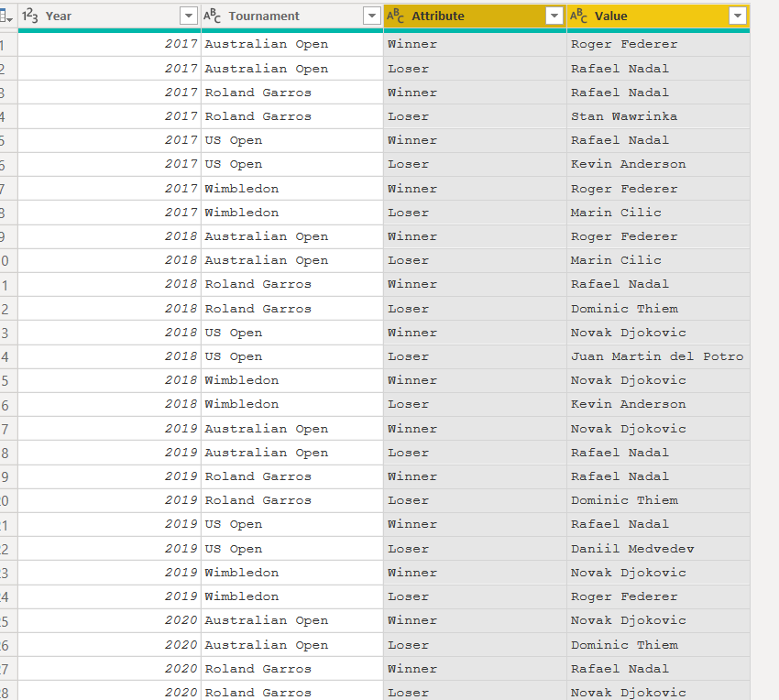Select Tournament cell of 2017 US Open Winner row
The image size is (779, 700).
[x=292, y=140]
